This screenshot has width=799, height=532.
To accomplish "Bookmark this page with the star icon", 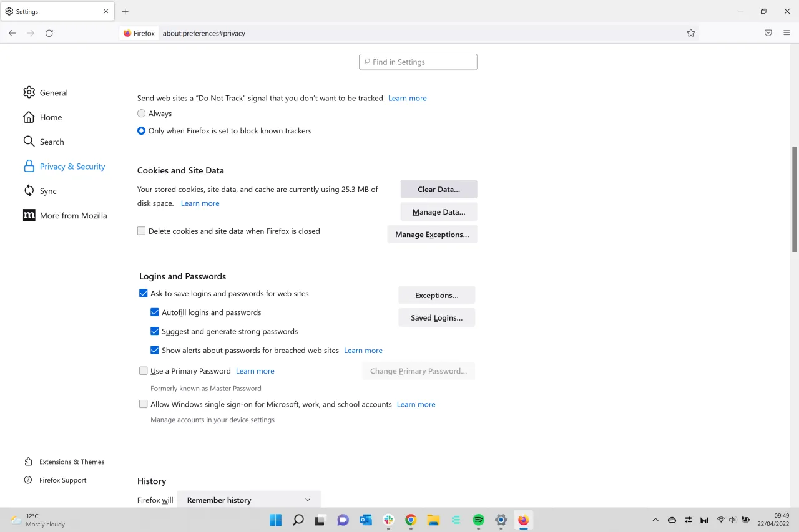I will (691, 33).
